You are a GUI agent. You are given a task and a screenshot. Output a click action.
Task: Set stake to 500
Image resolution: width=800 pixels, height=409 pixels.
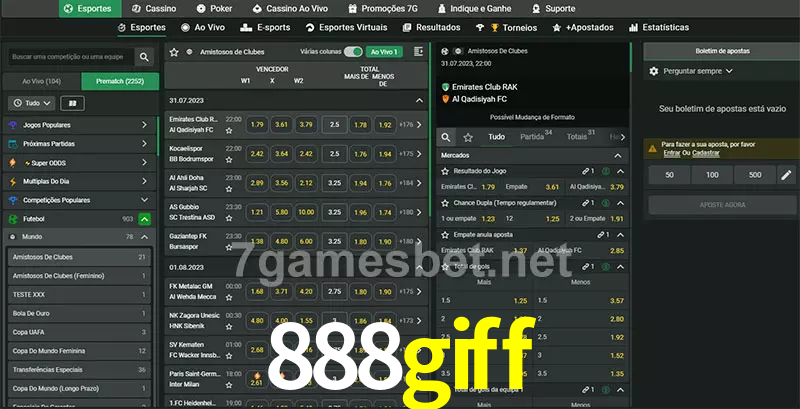click(755, 175)
